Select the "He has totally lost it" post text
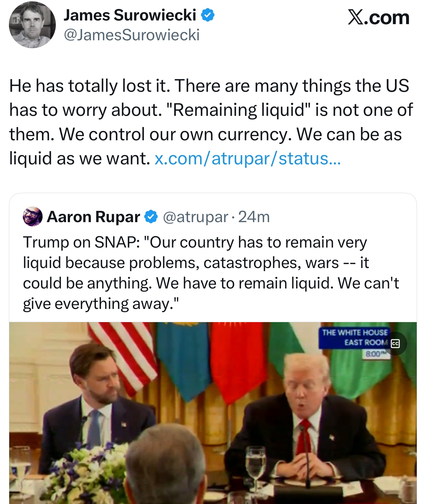Viewport: 426px width, 504px height. pos(211,121)
